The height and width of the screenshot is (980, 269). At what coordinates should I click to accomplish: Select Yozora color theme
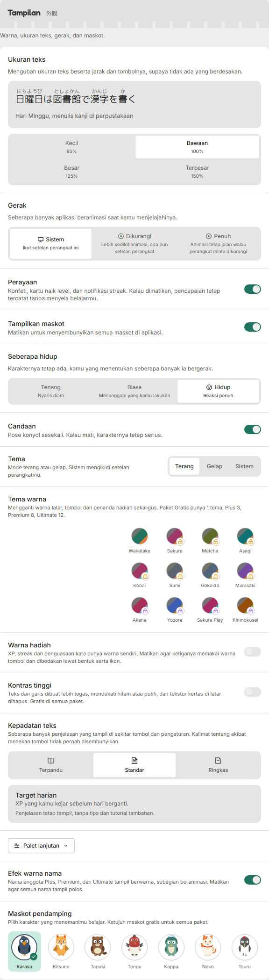point(175,610)
